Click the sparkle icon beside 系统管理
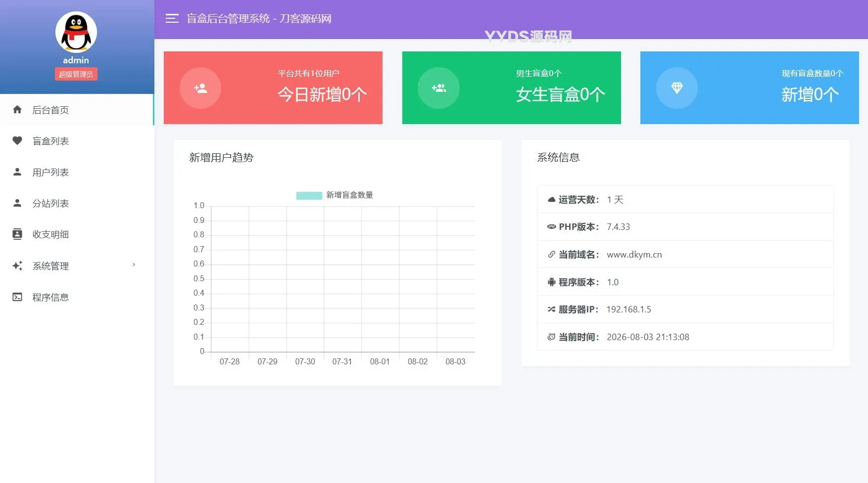Image resolution: width=868 pixels, height=483 pixels. coord(17,265)
